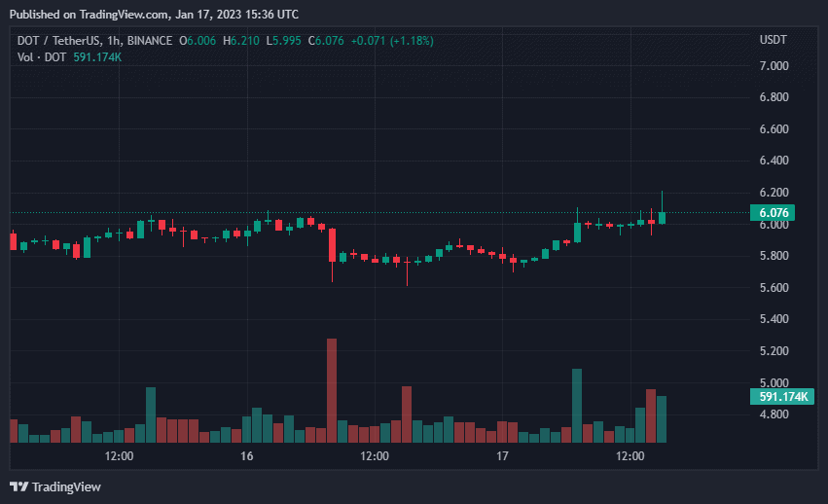Image resolution: width=828 pixels, height=504 pixels.
Task: Click the open value O6.006
Action: pos(198,41)
